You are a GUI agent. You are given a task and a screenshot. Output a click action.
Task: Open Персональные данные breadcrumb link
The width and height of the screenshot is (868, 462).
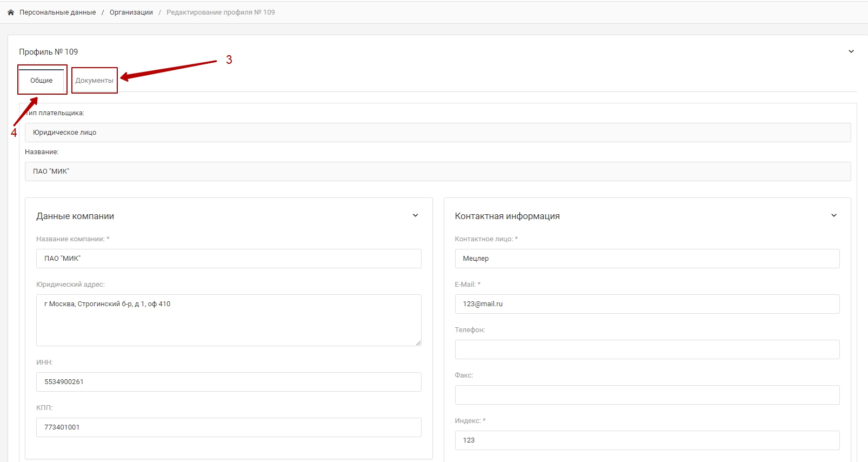[x=57, y=12]
